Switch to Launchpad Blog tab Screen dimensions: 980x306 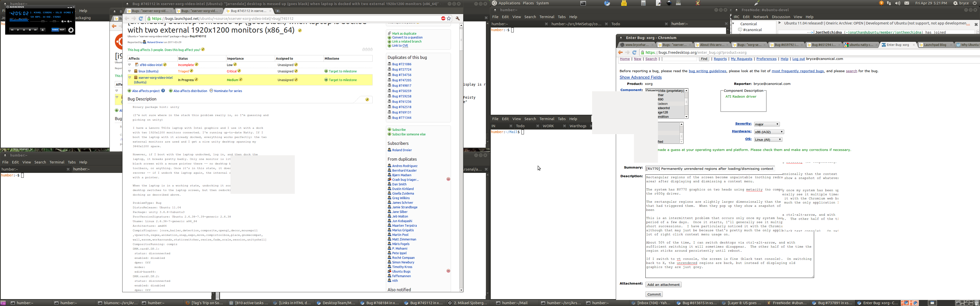[x=934, y=45]
